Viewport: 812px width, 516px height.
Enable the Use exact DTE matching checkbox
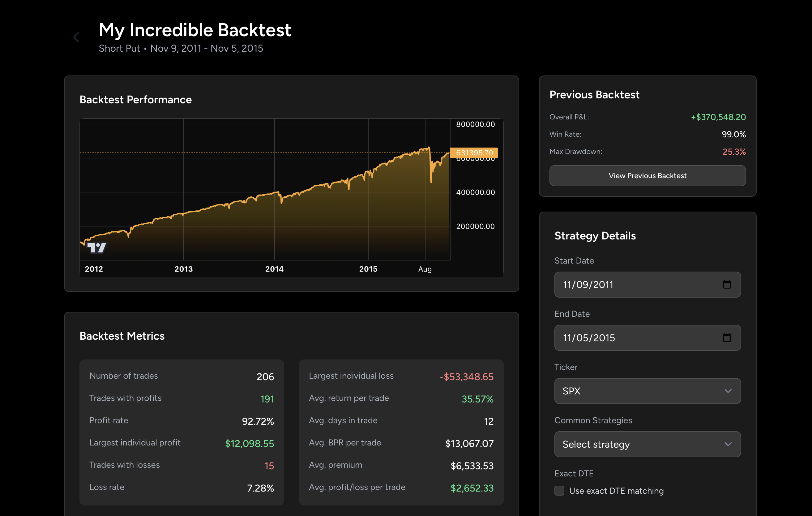click(559, 490)
